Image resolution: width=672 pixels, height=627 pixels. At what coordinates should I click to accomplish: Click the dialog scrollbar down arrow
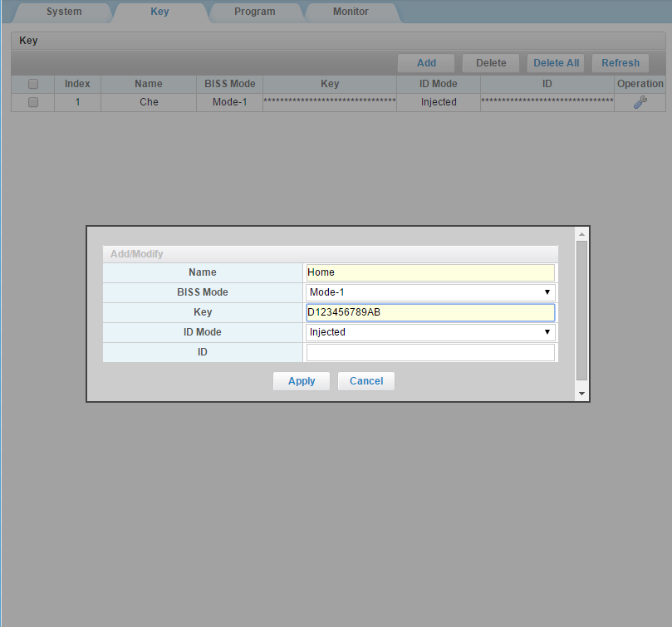(581, 393)
